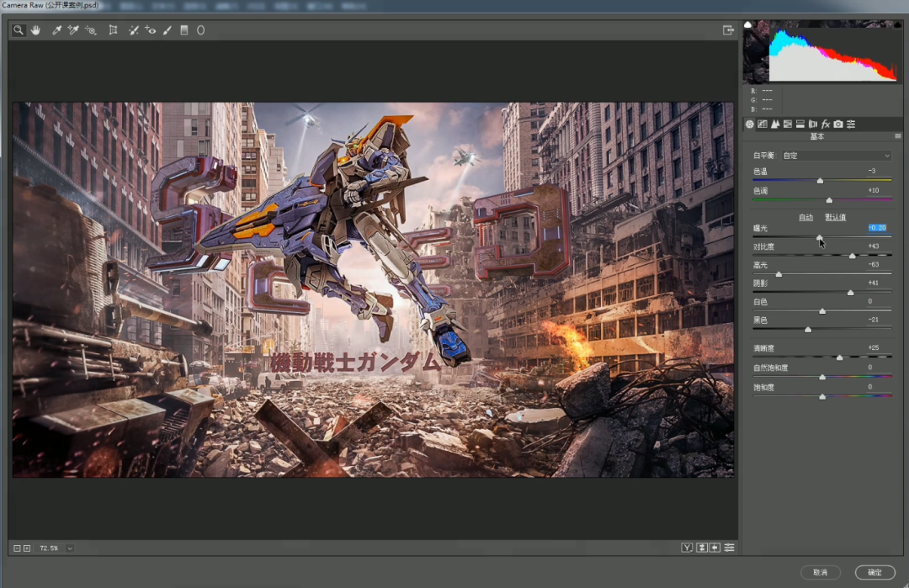Open the zoom level dropdown
This screenshot has height=588, width=909.
[70, 548]
